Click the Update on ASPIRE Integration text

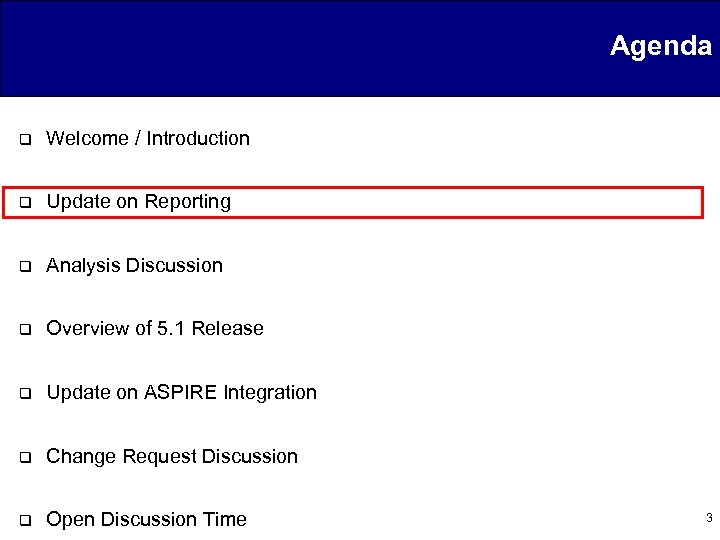pos(181,392)
